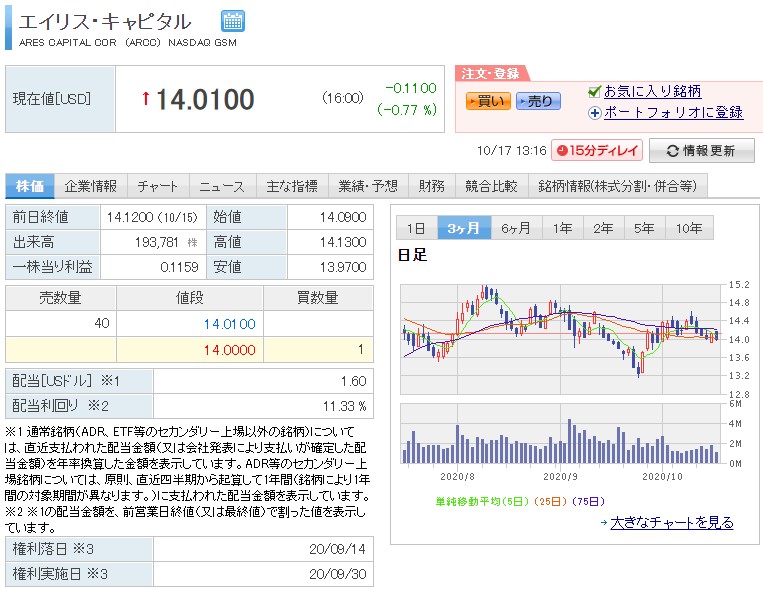This screenshot has height=590, width=763.
Task: Open 銘柄情報(株式分割・併合等) tab
Action: tap(618, 186)
